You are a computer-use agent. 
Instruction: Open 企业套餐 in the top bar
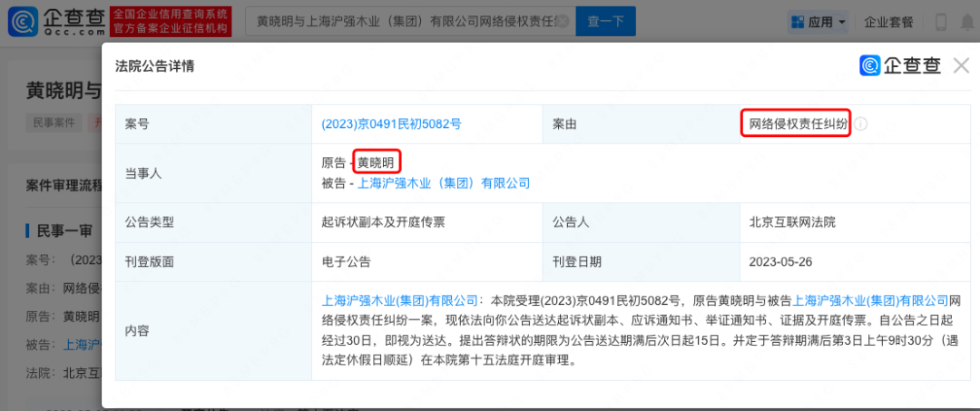(888, 23)
